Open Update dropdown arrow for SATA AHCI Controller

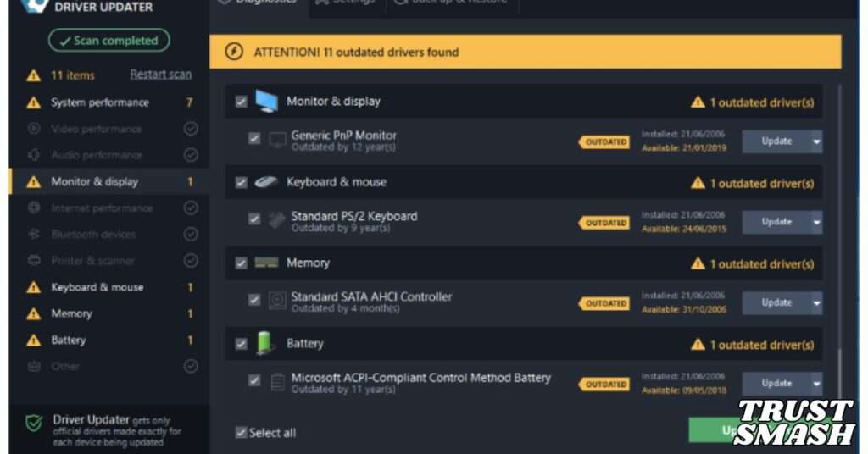click(x=816, y=302)
